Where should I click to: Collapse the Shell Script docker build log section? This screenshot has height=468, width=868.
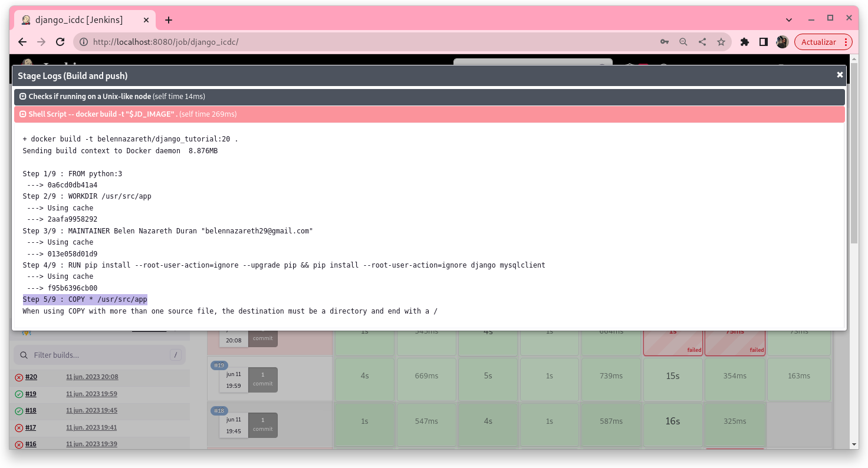[23, 114]
